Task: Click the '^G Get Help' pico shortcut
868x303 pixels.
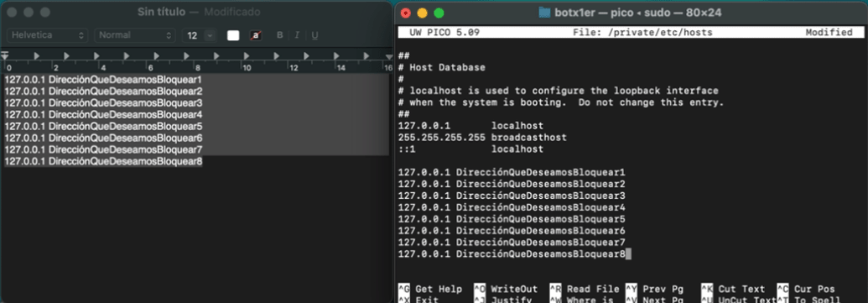Action: [431, 290]
